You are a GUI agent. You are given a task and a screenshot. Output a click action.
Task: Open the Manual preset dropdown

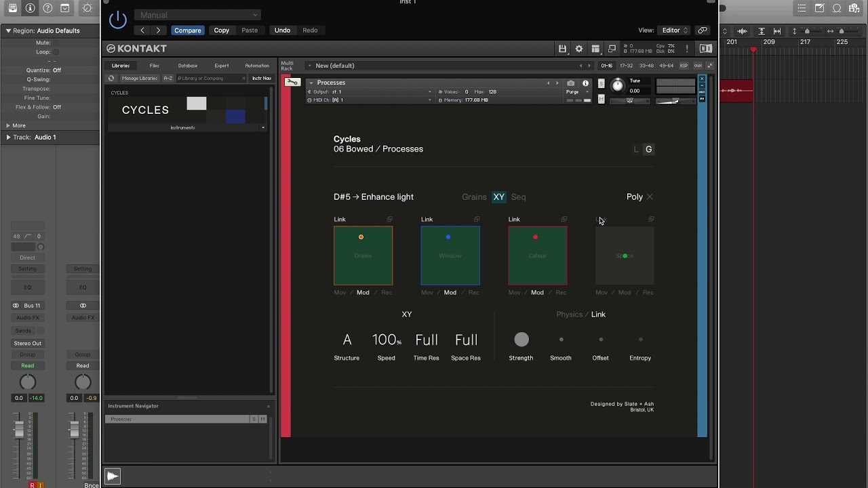(x=197, y=15)
